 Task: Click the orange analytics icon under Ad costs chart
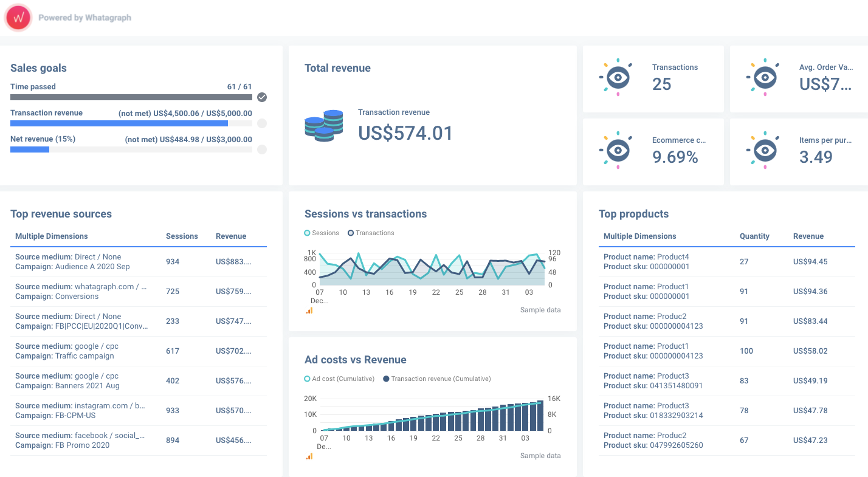(x=309, y=456)
